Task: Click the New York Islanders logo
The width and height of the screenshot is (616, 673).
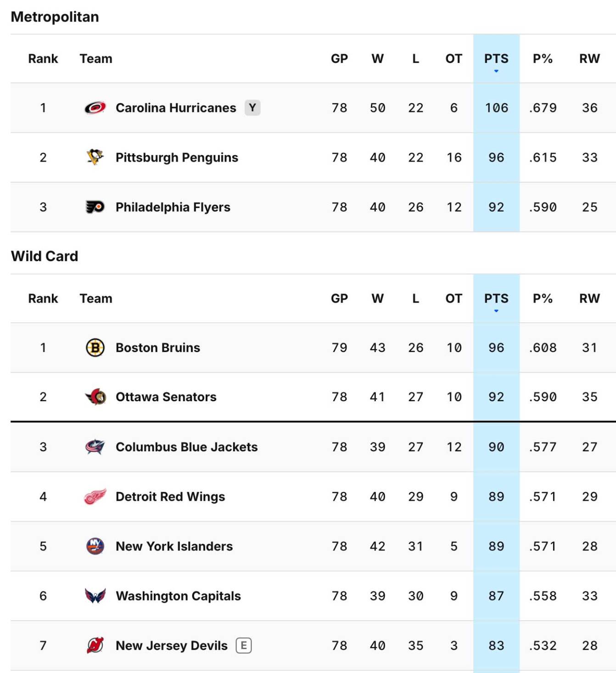Action: tap(95, 546)
